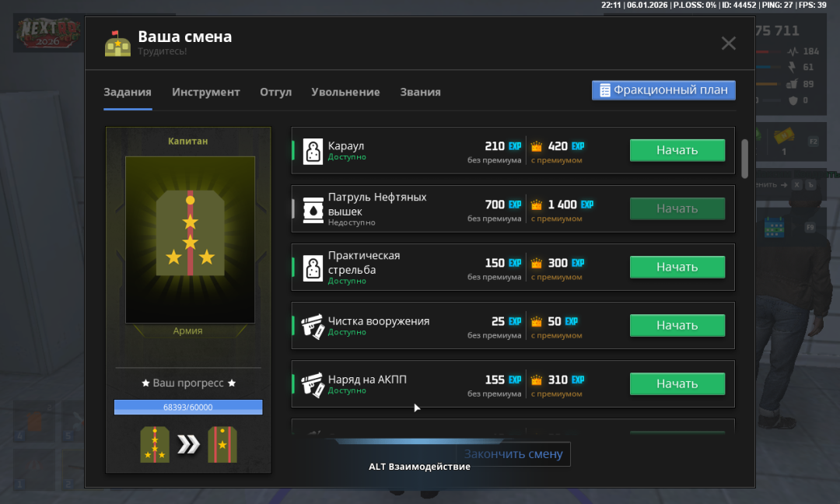
Task: Click the Караул task target icon
Action: [x=313, y=151]
